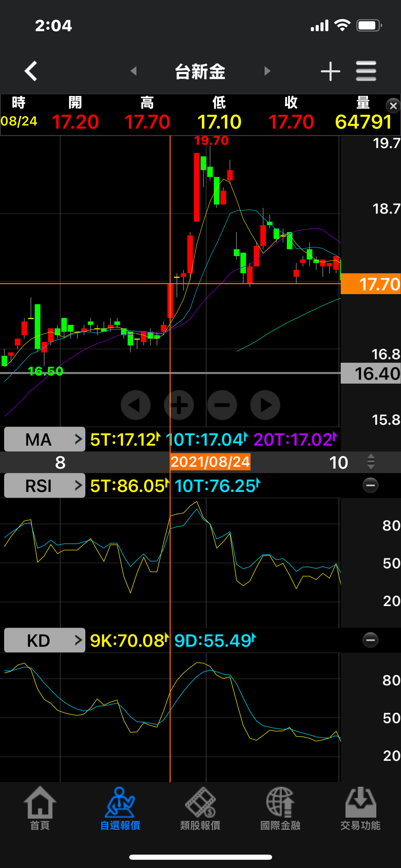The height and width of the screenshot is (868, 401).
Task: Close the OHLC data bar
Action: coord(393,106)
